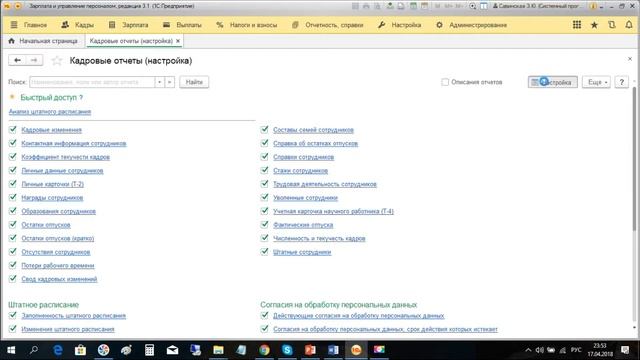
Task: Open Налоги и взносы menu section
Action: coord(253,25)
